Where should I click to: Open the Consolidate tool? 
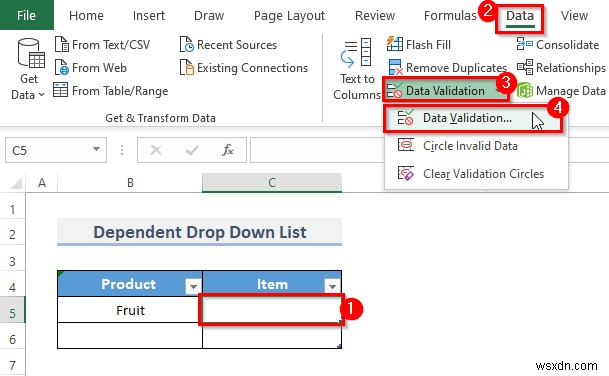tap(557, 45)
